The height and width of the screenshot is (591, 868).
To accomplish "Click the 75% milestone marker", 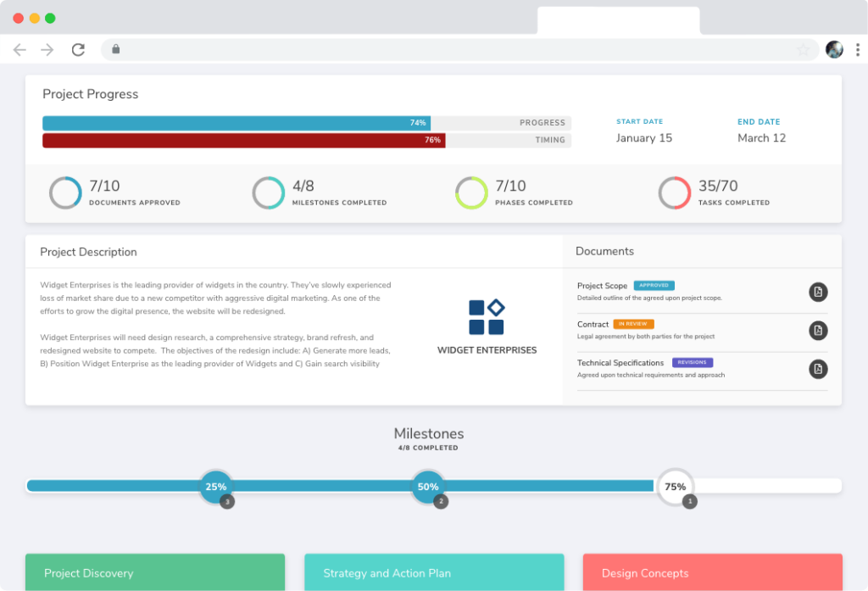I will click(676, 487).
